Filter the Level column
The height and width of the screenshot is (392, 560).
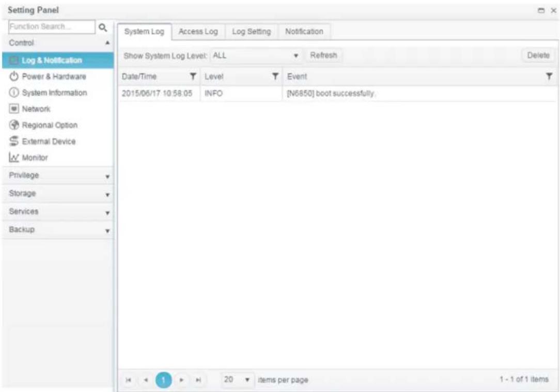point(275,76)
